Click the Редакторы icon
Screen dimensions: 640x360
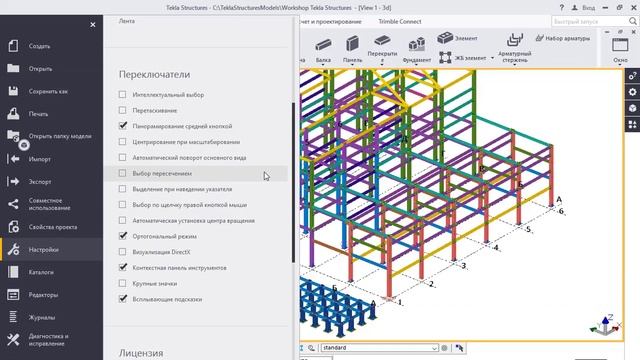[x=13, y=295]
